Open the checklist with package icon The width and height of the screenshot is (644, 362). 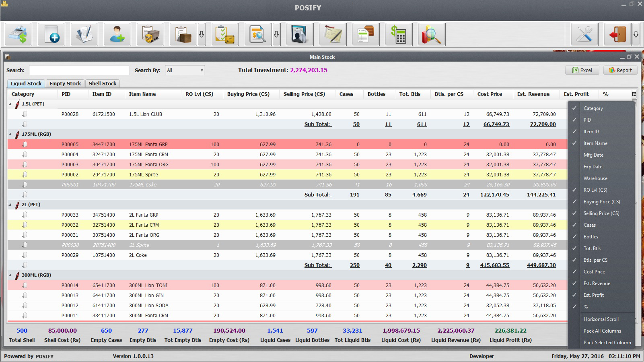(225, 35)
